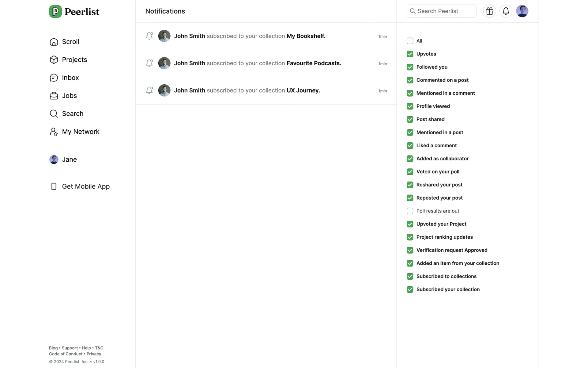The height and width of the screenshot is (368, 588).
Task: Uncheck the Upvotes filter
Action: click(x=410, y=54)
